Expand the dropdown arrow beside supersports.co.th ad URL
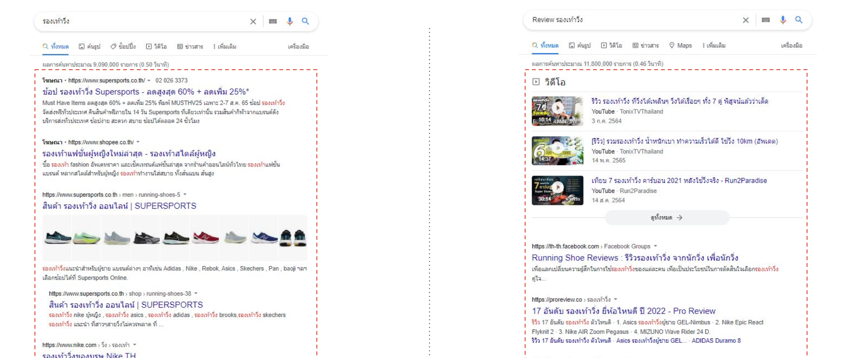This screenshot has height=358, width=868. pos(149,80)
